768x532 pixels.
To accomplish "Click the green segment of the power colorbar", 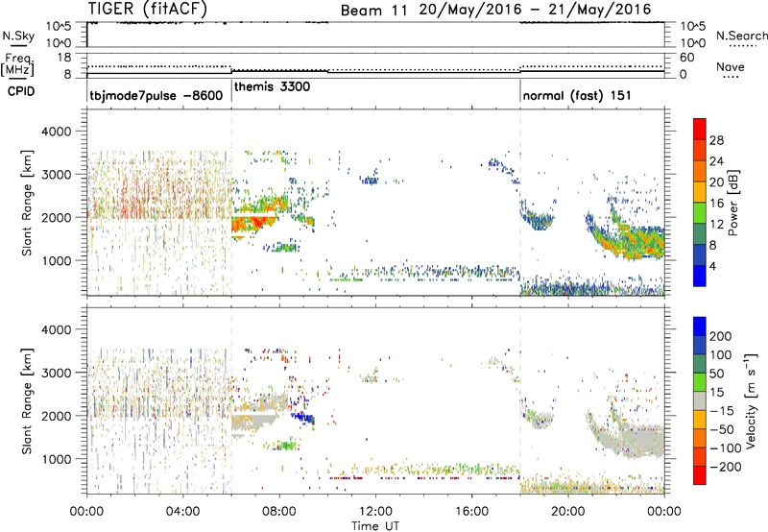I will tap(700, 213).
